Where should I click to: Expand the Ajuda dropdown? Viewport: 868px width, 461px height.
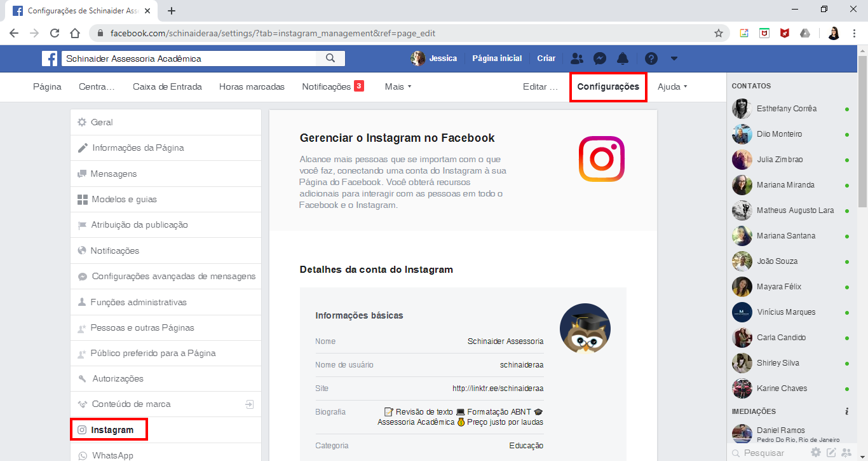672,86
